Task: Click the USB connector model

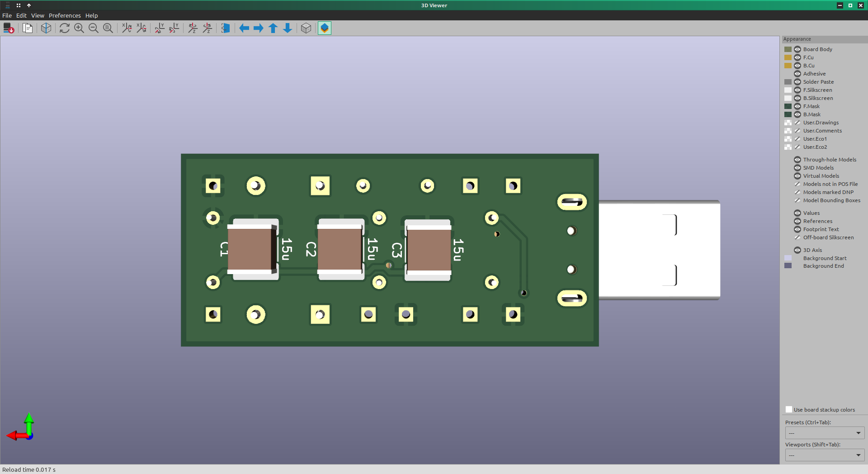Action: (659, 250)
